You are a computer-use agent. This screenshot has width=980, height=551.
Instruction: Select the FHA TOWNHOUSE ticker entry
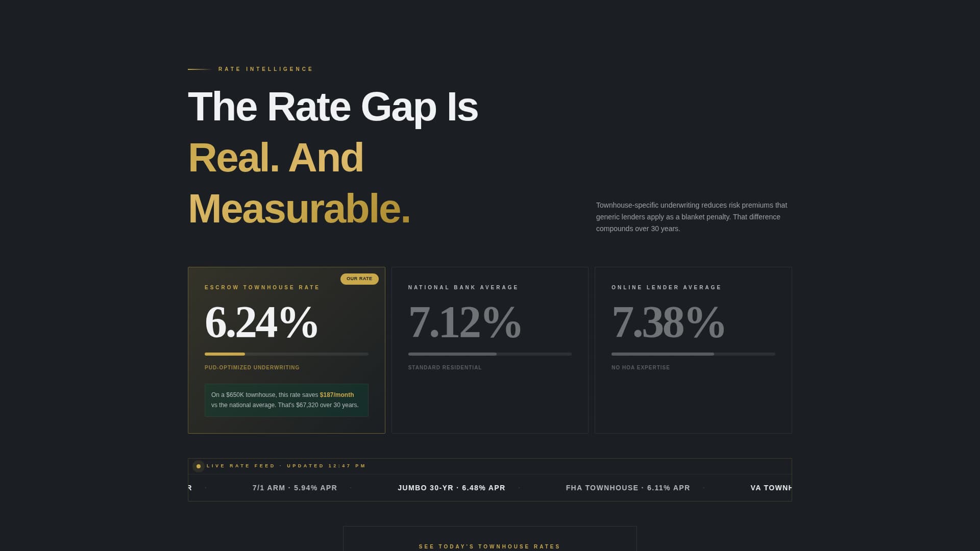627,488
